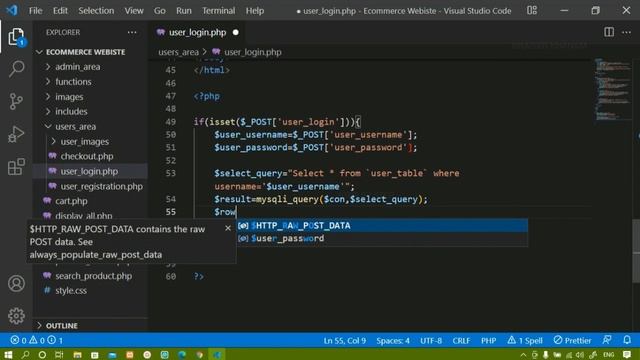Open the Explorer view in the activity bar
This screenshot has height=360, width=640.
[x=16, y=37]
